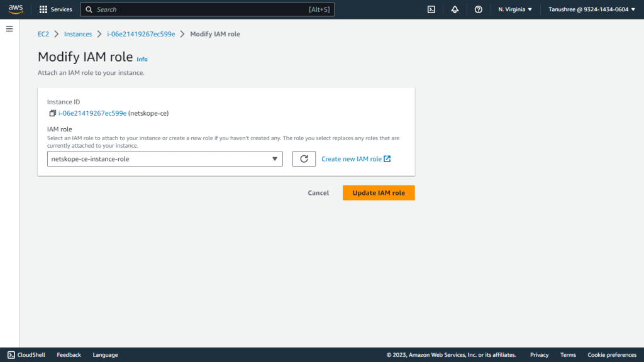Click the AWS logo home icon
Screen dimensions: 644x362
click(16, 9)
